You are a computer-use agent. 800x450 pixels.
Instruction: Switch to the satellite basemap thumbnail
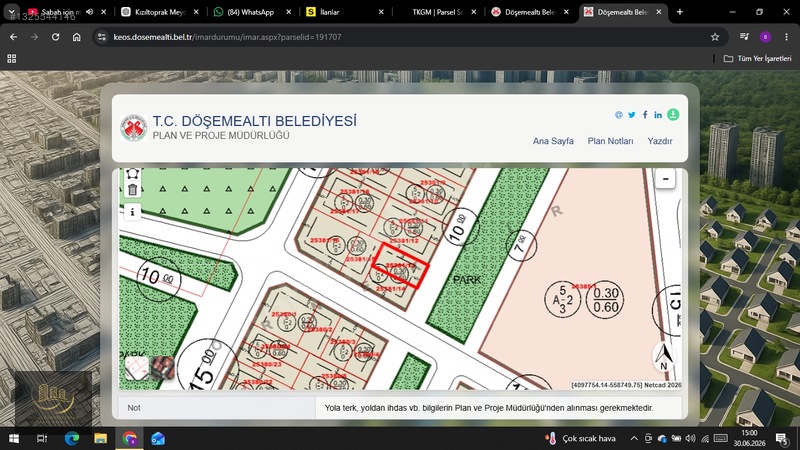point(163,368)
